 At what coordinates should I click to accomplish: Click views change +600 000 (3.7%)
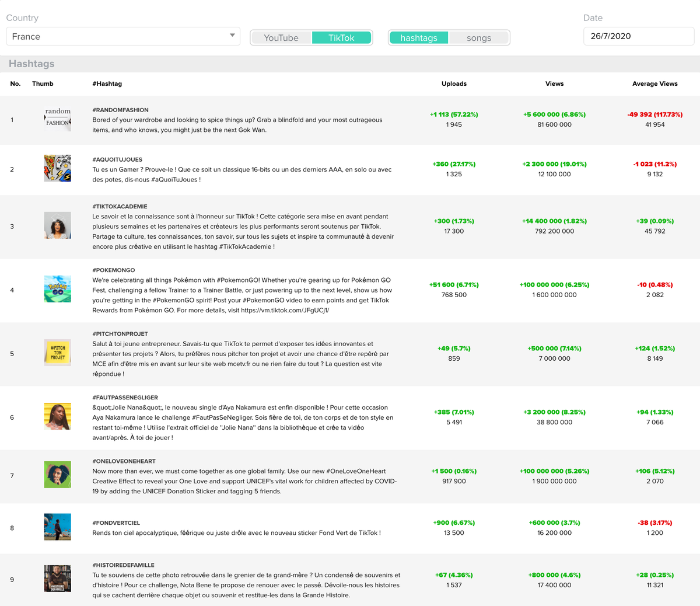(x=554, y=523)
